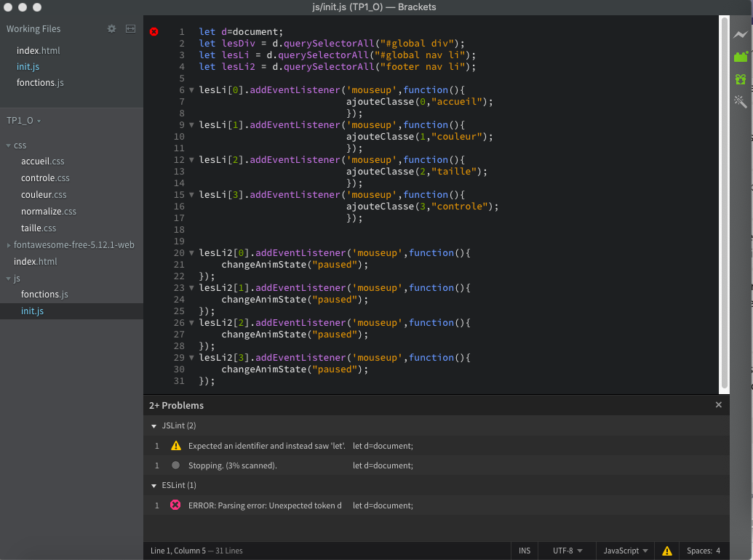Fold the code block at line 29
Screen dimensions: 753x560
191,358
